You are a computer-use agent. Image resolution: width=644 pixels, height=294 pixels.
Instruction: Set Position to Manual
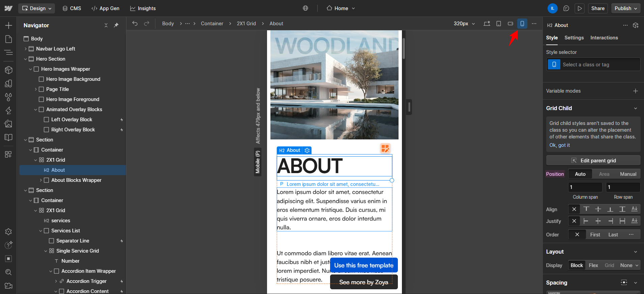[x=628, y=174]
